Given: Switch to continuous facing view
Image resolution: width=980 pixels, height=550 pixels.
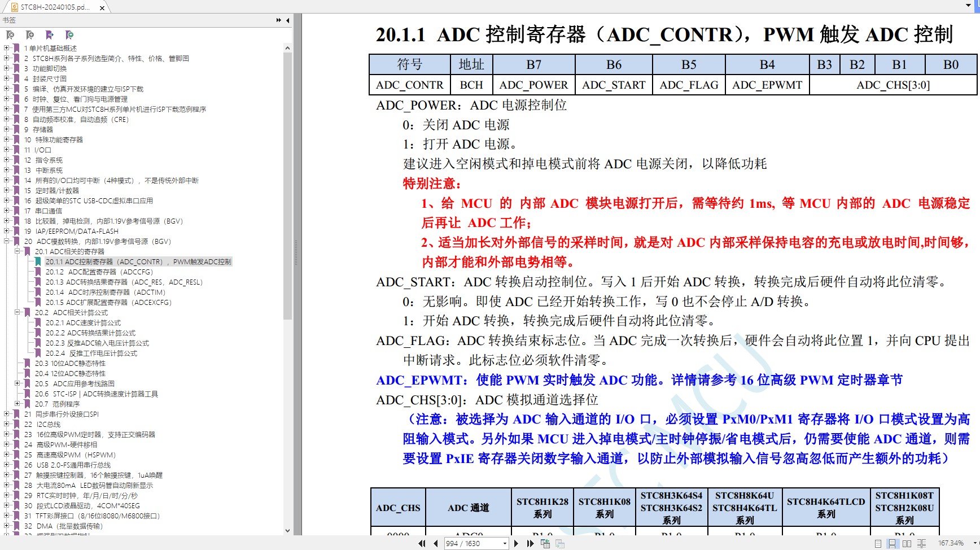Looking at the screenshot, I should click(x=921, y=543).
